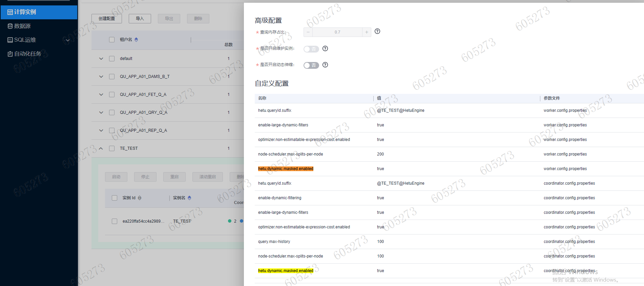Click the 停止 instance button
Screen dimensions: 644x286
coord(145,177)
